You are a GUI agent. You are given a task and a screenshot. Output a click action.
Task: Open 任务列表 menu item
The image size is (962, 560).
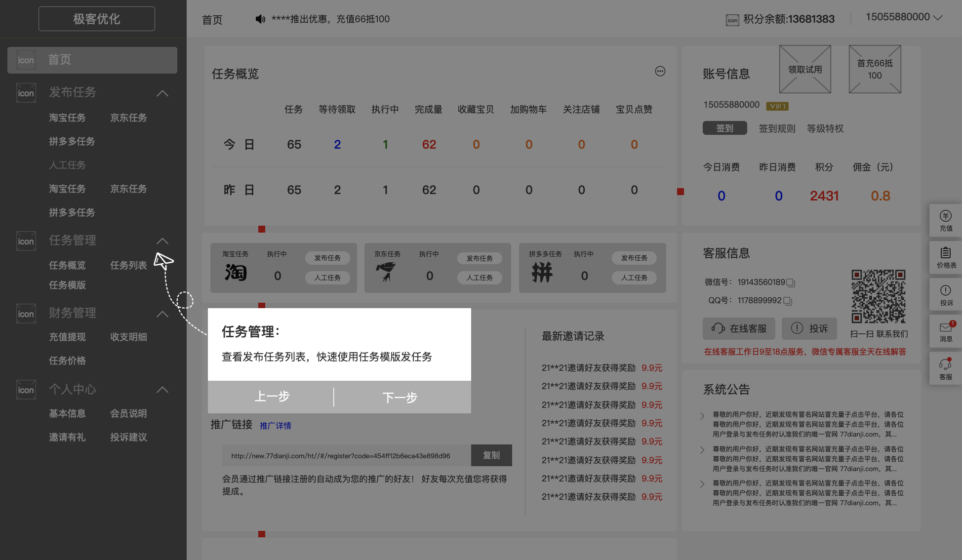coord(128,265)
